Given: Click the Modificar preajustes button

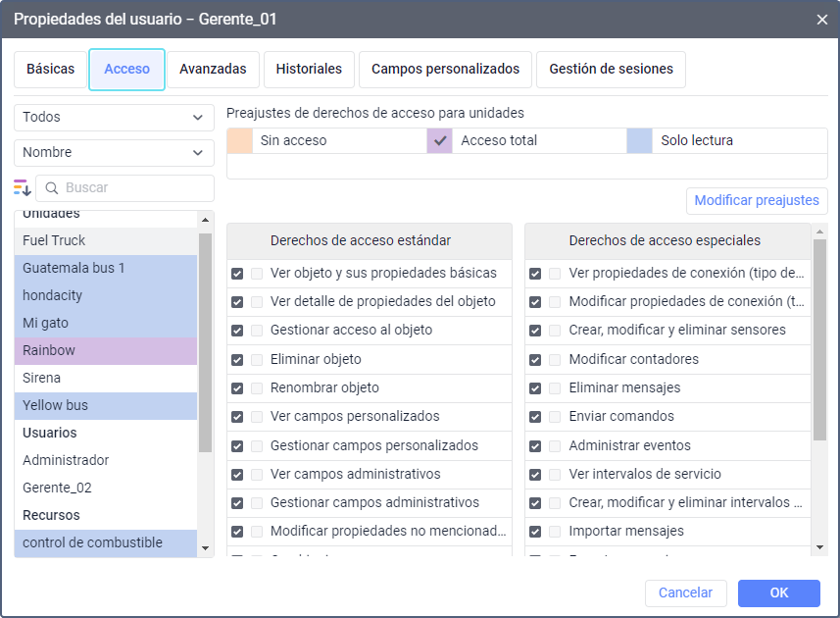Looking at the screenshot, I should coord(757,200).
